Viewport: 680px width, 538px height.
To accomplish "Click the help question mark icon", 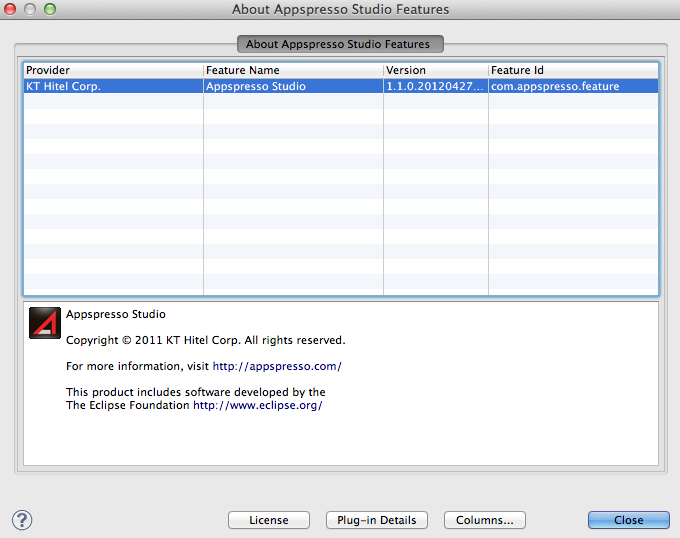I will tap(22, 520).
